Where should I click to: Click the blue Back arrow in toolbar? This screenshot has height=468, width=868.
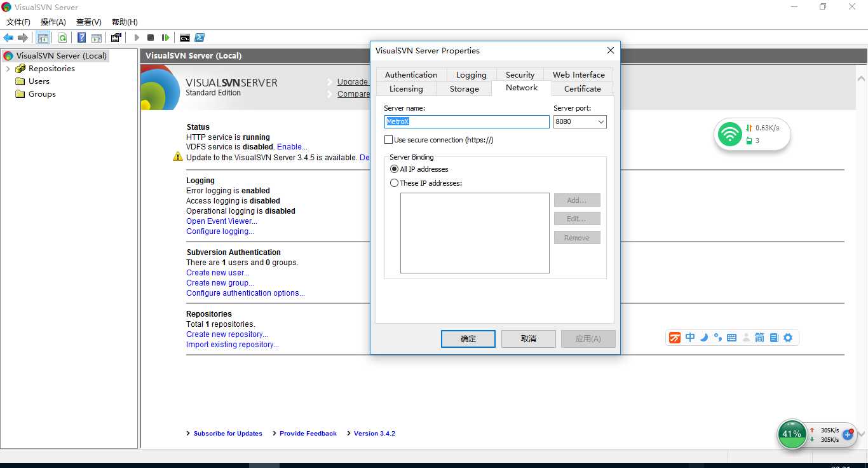point(8,38)
